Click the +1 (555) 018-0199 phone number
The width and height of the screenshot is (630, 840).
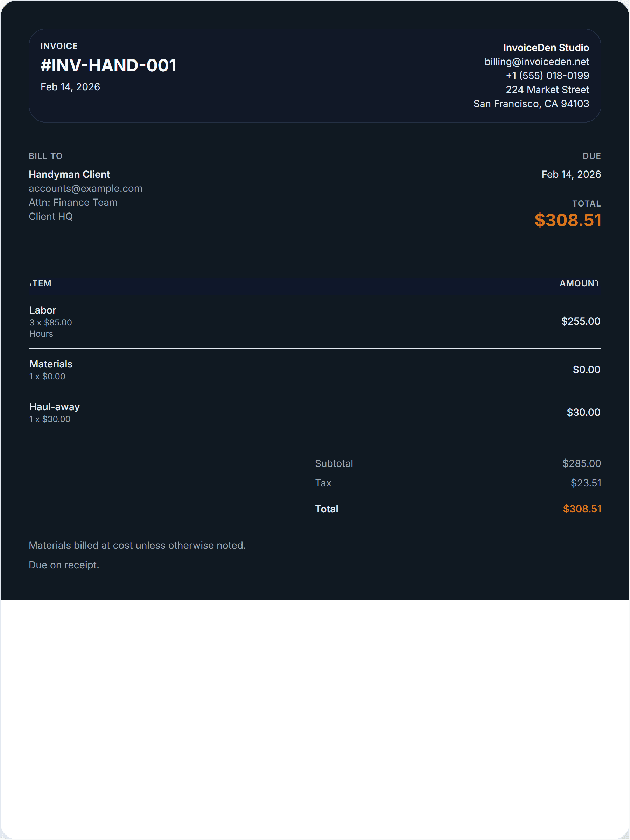tap(547, 76)
